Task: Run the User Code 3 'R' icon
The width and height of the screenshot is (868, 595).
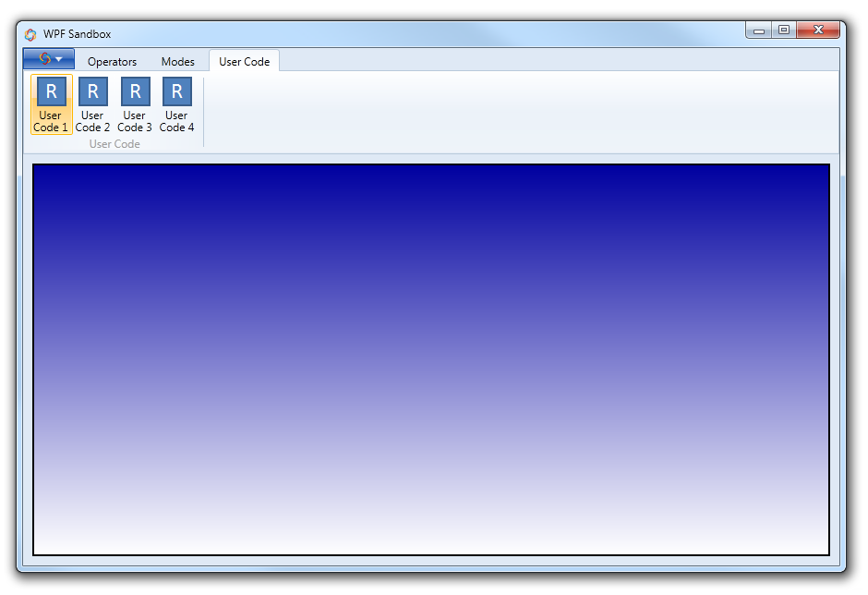Action: [x=135, y=91]
